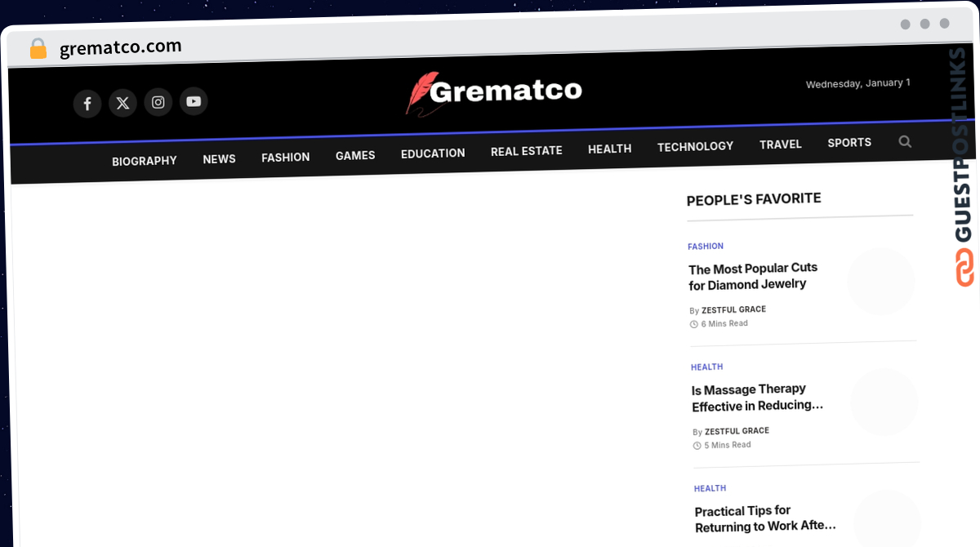Viewport: 980px width, 547px height.
Task: Click the '6 Mins Read' label
Action: point(724,324)
